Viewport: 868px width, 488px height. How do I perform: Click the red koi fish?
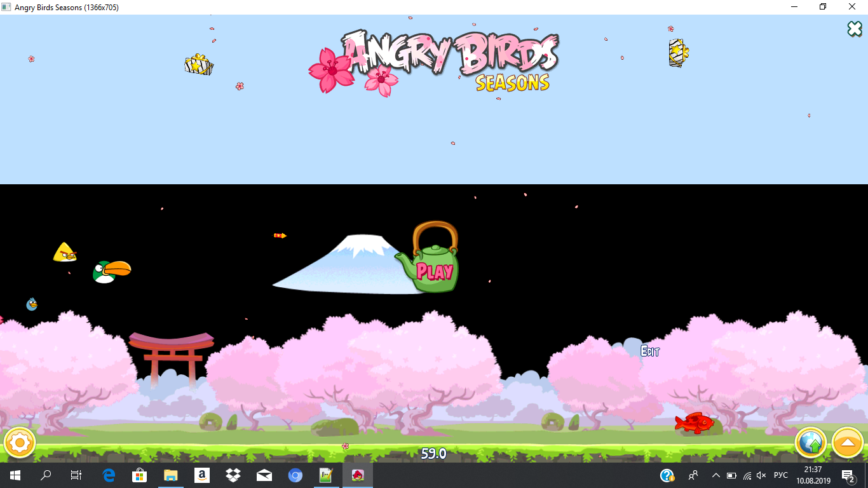[x=695, y=423]
